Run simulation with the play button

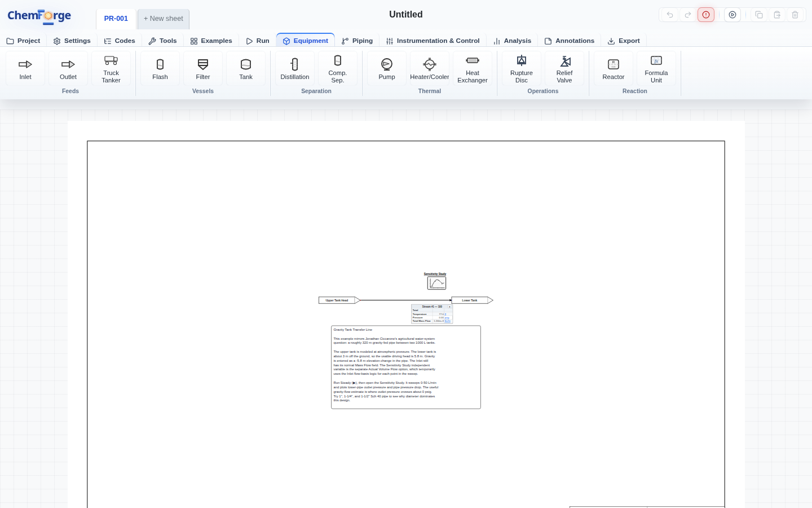(x=732, y=15)
